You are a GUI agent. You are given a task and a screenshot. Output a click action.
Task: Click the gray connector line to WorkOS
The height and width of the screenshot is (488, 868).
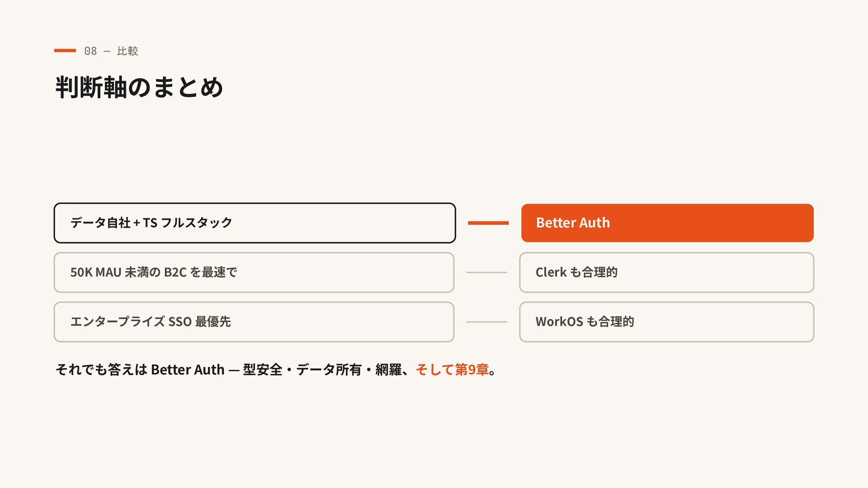coord(487,322)
